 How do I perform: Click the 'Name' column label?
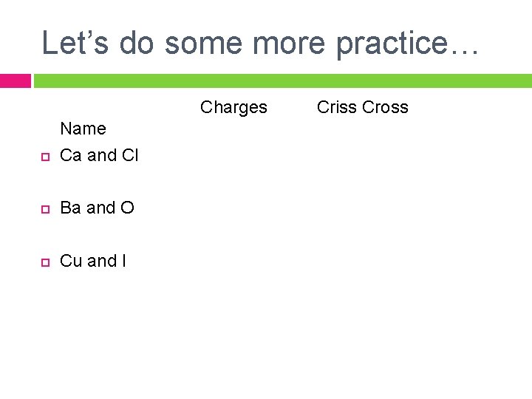[x=83, y=129]
